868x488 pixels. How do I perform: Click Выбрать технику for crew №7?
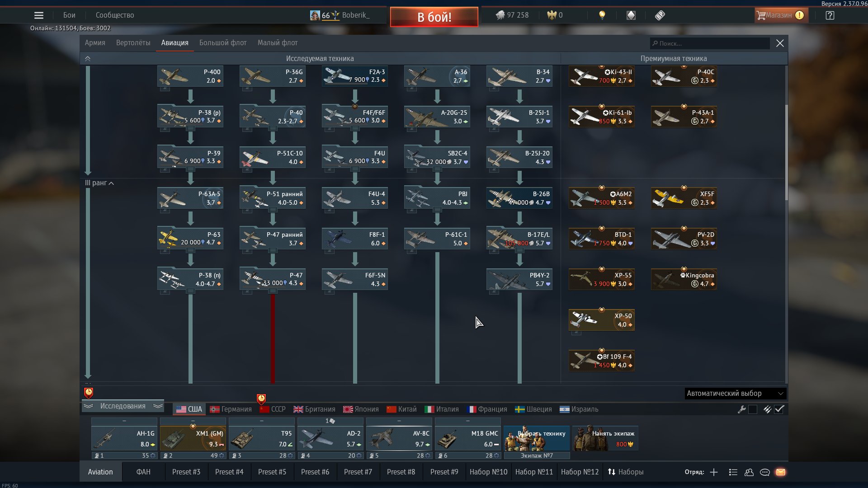point(537,438)
